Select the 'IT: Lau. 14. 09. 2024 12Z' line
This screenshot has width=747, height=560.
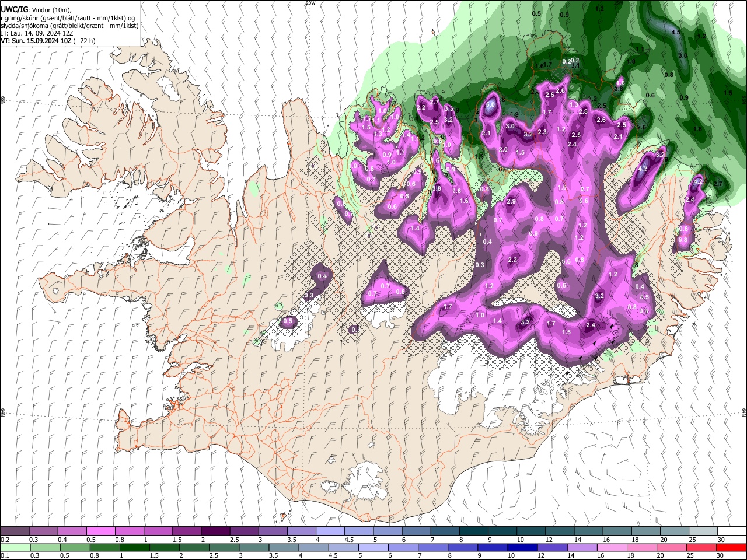click(x=37, y=33)
